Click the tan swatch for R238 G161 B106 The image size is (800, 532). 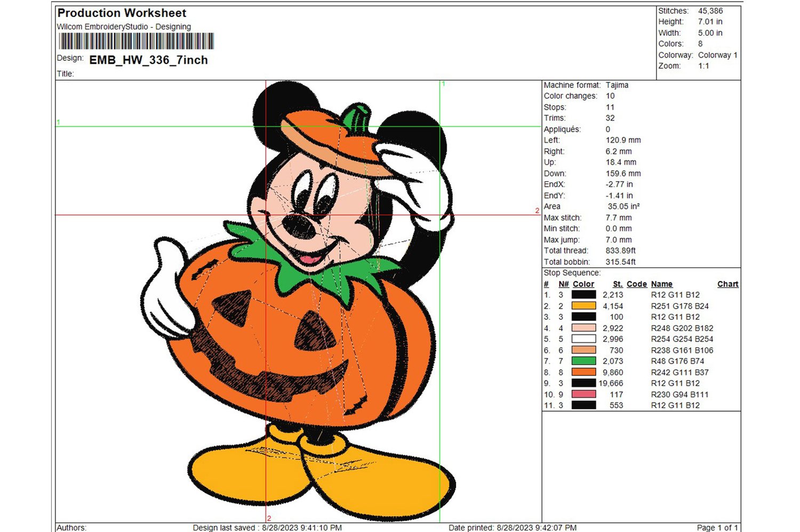(583, 350)
